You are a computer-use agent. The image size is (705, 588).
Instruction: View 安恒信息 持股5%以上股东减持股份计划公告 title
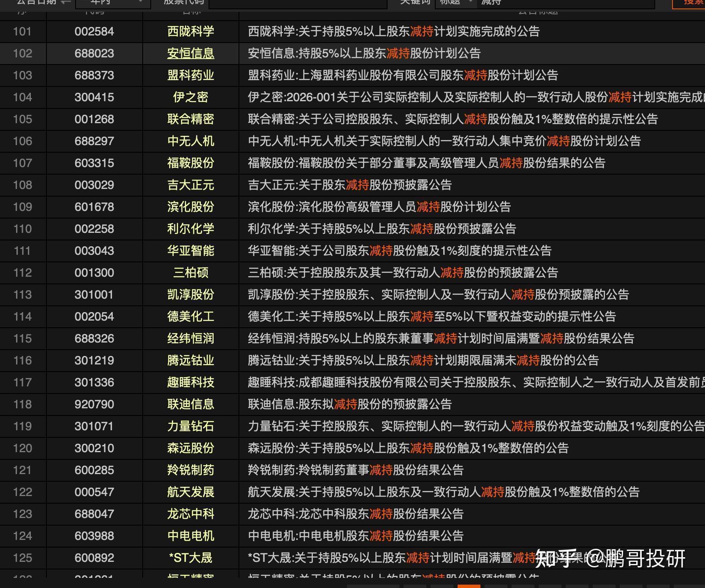pos(364,54)
